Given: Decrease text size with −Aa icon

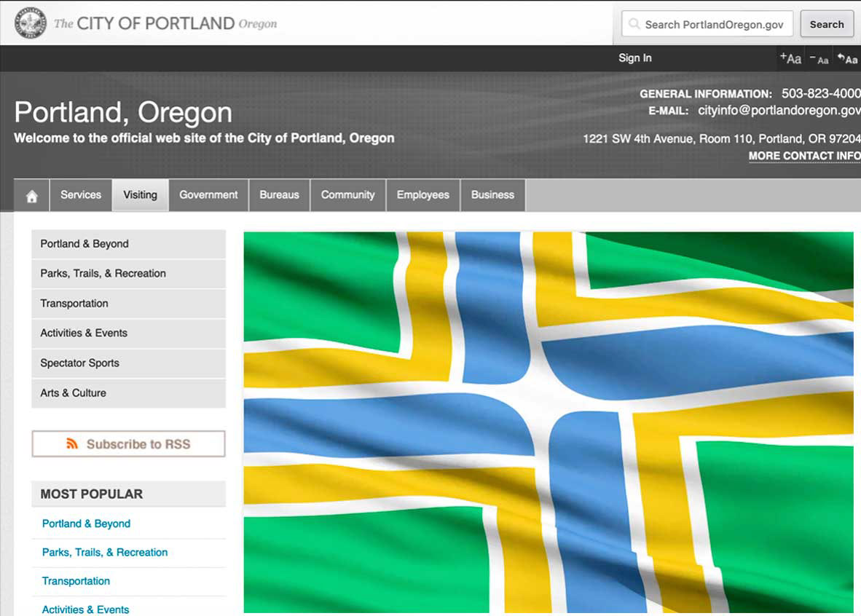Looking at the screenshot, I should (819, 59).
